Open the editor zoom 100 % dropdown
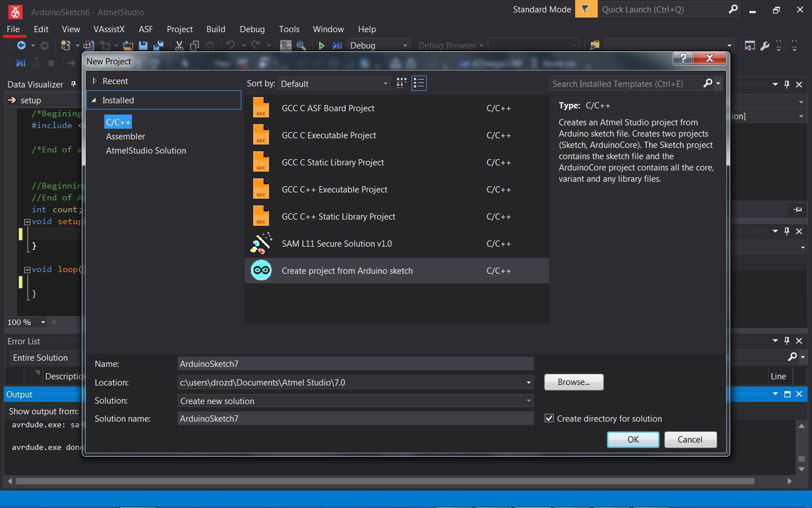The height and width of the screenshot is (508, 812). point(43,322)
